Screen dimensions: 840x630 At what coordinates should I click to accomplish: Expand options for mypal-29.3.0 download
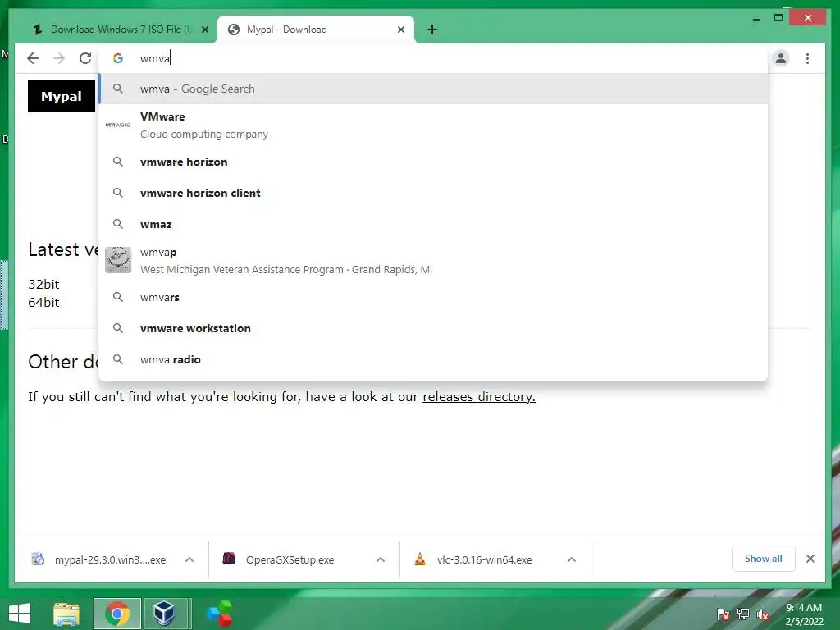tap(189, 559)
